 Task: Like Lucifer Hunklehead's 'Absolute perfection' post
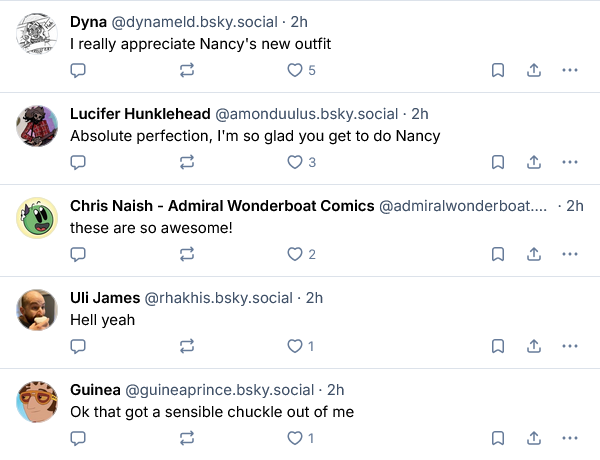295,162
